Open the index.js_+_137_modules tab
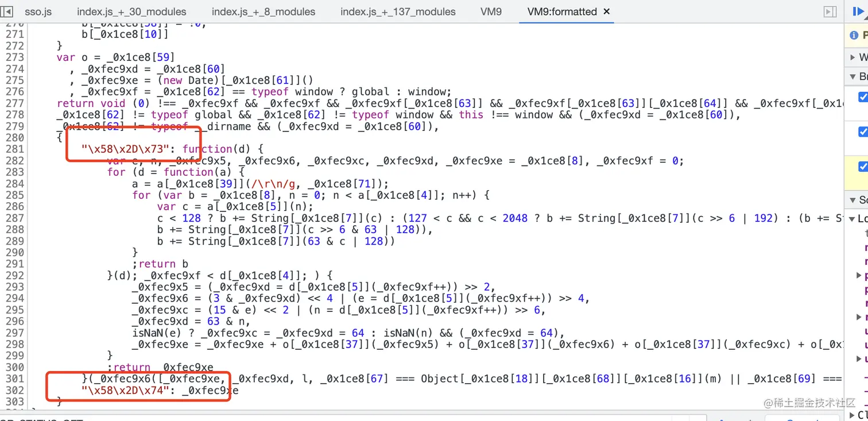Viewport: 868px width, 421px height. pyautogui.click(x=398, y=11)
